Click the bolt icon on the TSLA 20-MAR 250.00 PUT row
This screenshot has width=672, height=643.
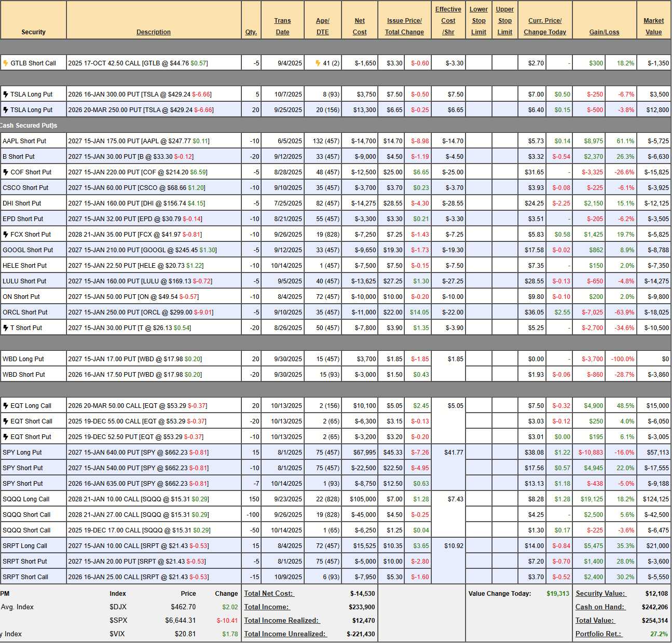pos(6,110)
